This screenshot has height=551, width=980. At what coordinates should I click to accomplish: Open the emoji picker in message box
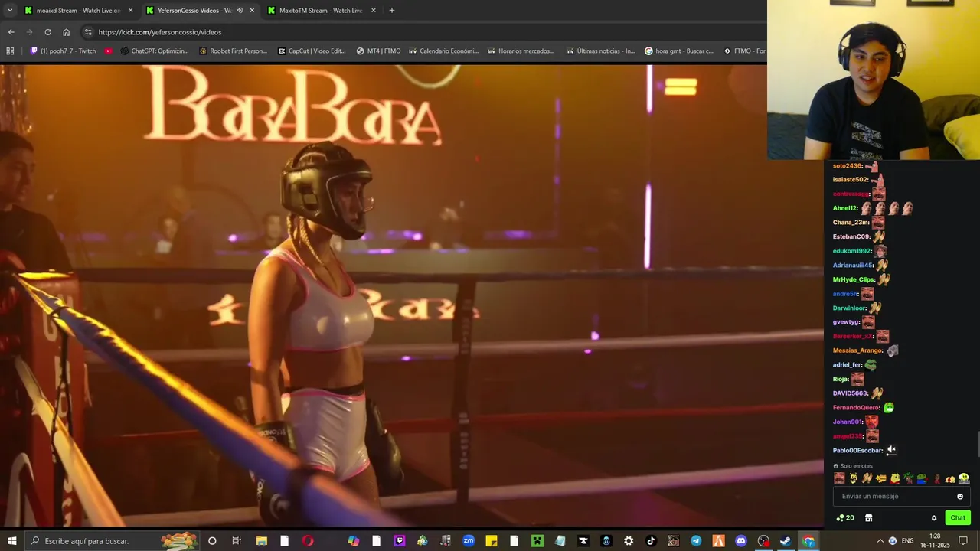[960, 497]
